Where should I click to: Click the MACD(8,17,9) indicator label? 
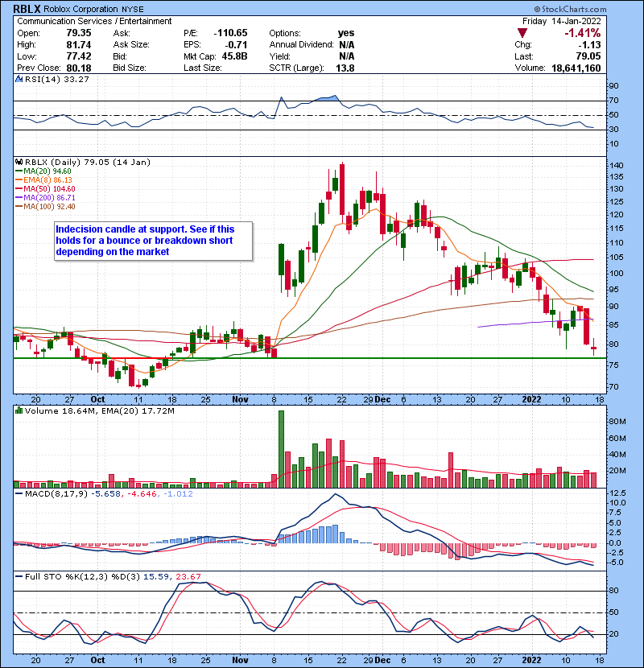pyautogui.click(x=56, y=494)
